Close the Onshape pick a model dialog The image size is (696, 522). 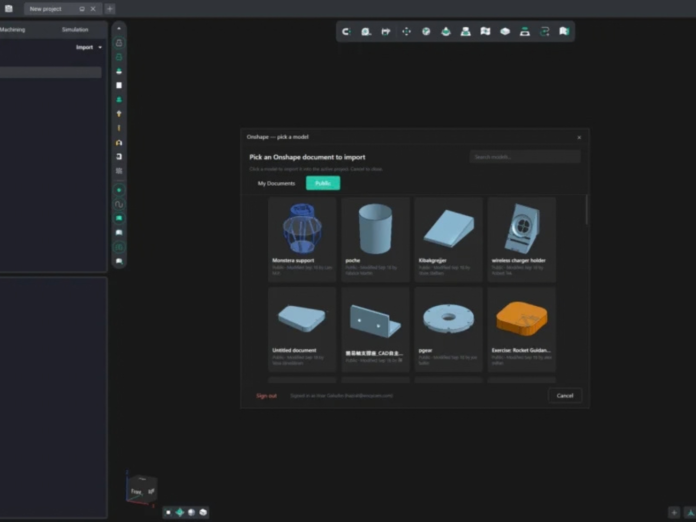[x=579, y=138]
